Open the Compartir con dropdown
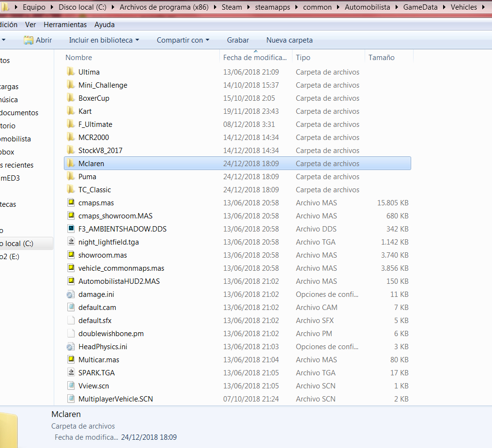This screenshot has width=492, height=448. coord(183,40)
